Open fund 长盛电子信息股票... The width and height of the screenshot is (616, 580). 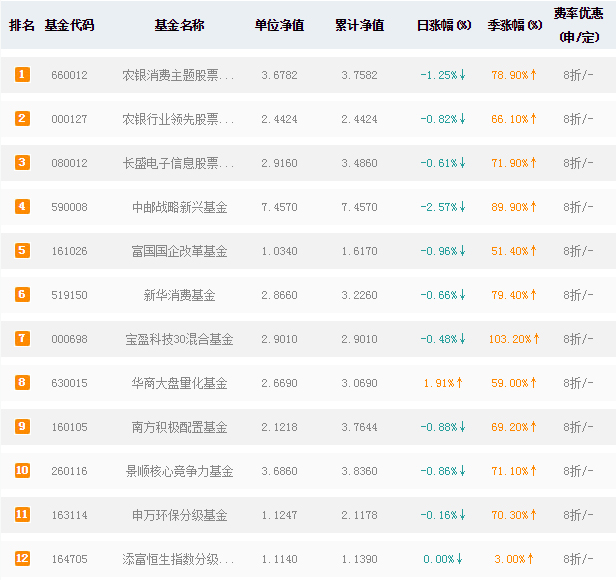point(178,163)
